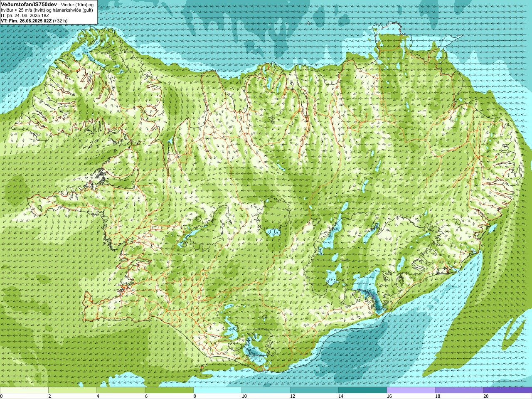Click the "(+32 h)" forecast offset text
The image size is (532, 399).
pos(60,21)
